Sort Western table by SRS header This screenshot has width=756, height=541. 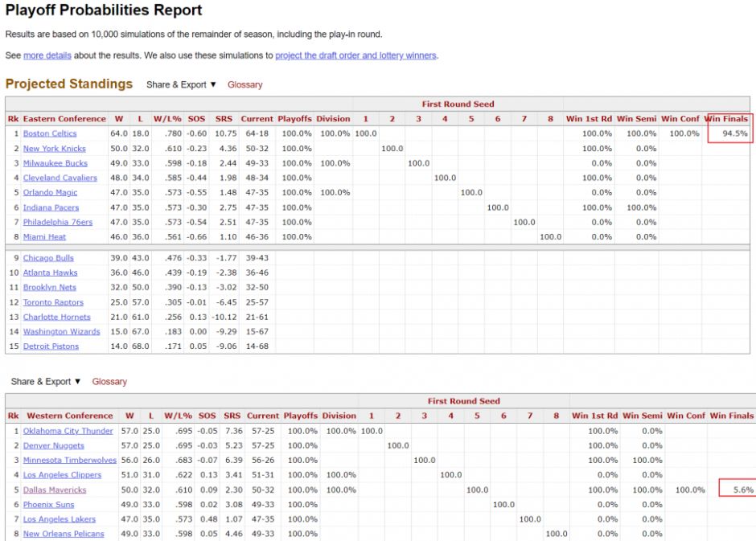click(x=232, y=416)
